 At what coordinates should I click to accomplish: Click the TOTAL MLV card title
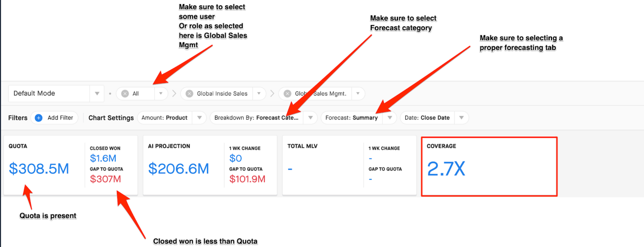tap(302, 146)
